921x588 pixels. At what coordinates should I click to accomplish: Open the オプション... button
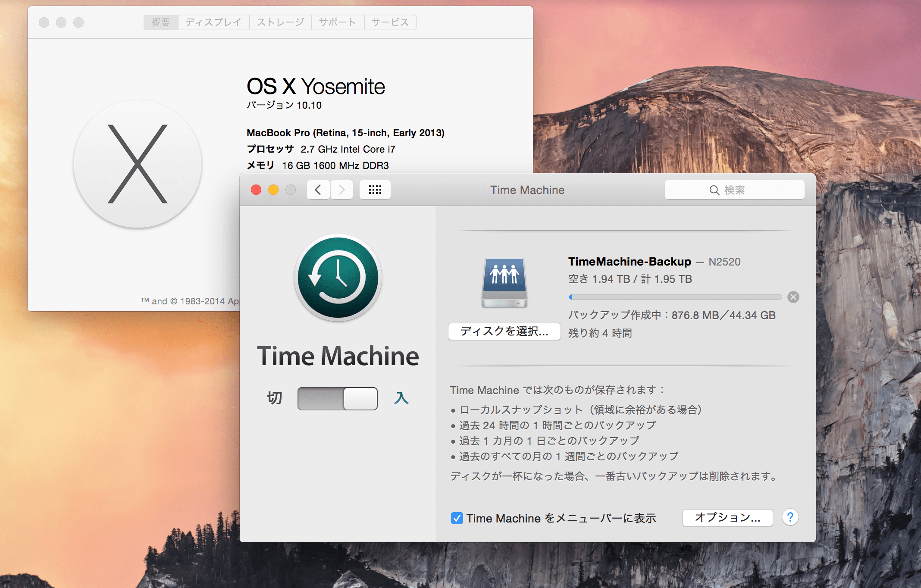727,517
